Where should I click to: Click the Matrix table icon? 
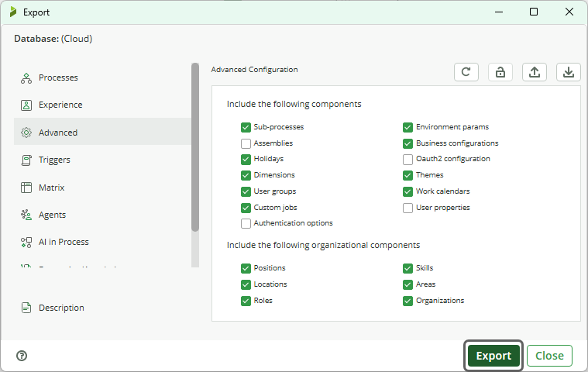[x=26, y=188]
